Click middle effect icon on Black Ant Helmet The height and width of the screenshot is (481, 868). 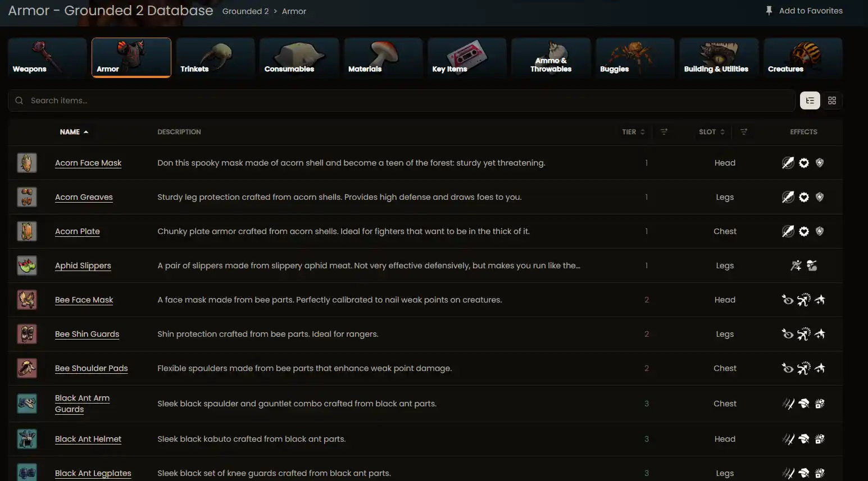coord(804,439)
